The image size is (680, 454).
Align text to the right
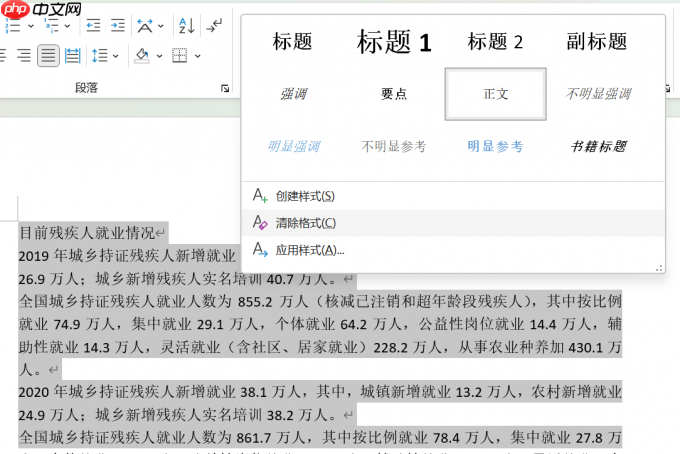pos(23,56)
